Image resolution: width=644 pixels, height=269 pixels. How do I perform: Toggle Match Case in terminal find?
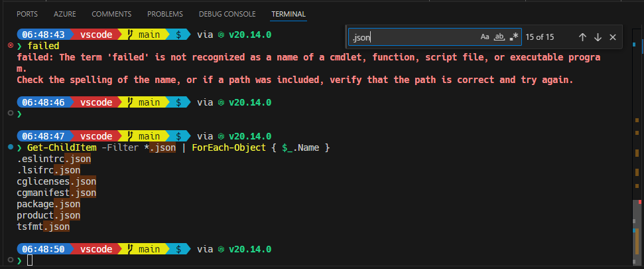pos(485,37)
